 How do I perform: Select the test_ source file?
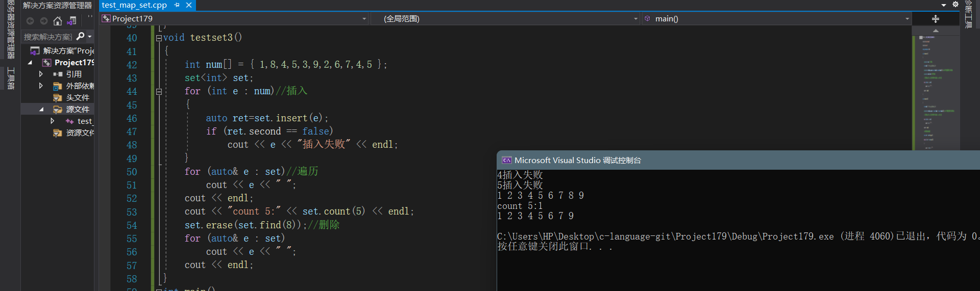[x=80, y=121]
